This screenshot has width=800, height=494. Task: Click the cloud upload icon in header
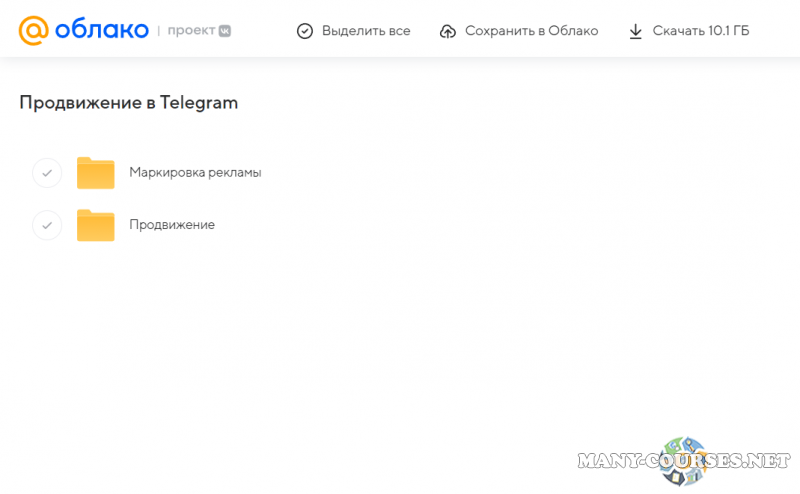(448, 31)
